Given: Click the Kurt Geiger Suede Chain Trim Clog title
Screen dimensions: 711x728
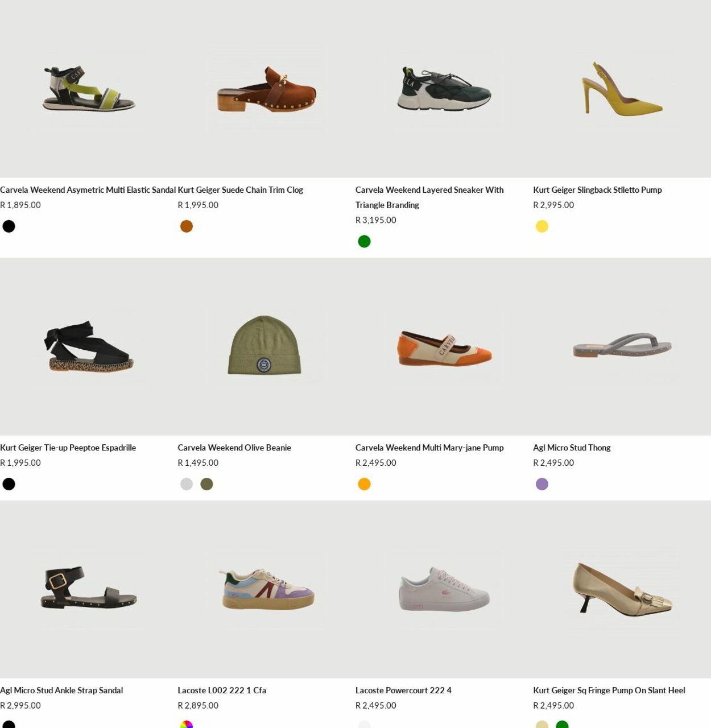Looking at the screenshot, I should pos(240,190).
